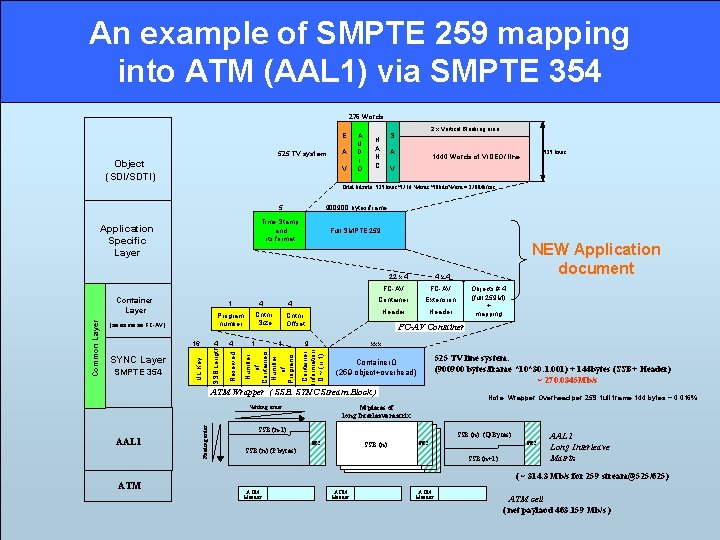Click the '276 Words' label
Image resolution: width=720 pixels, height=540 pixels.
pos(366,117)
